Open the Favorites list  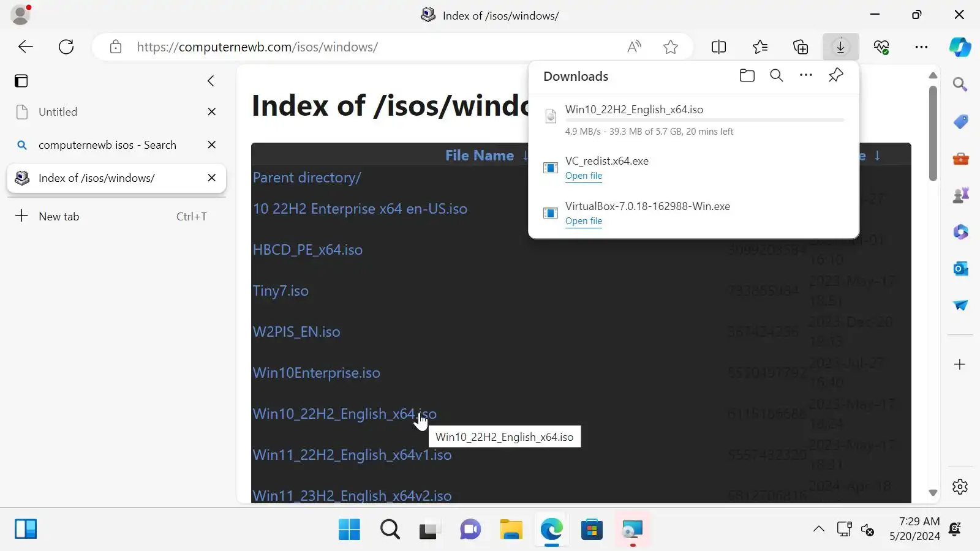point(760,47)
